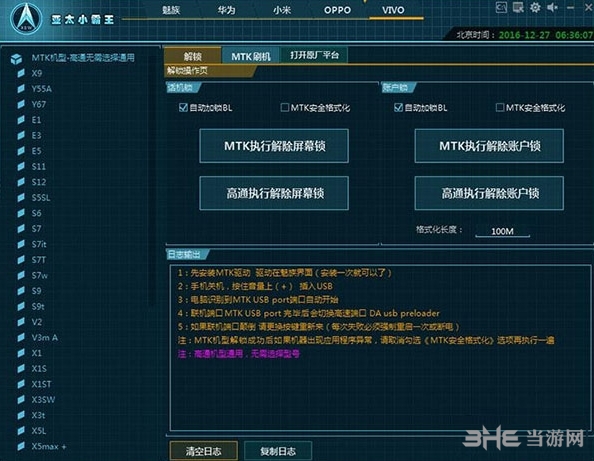This screenshot has width=594, height=461.
Task: Click the pink 高通机型通用 note in log
Action: [x=239, y=354]
